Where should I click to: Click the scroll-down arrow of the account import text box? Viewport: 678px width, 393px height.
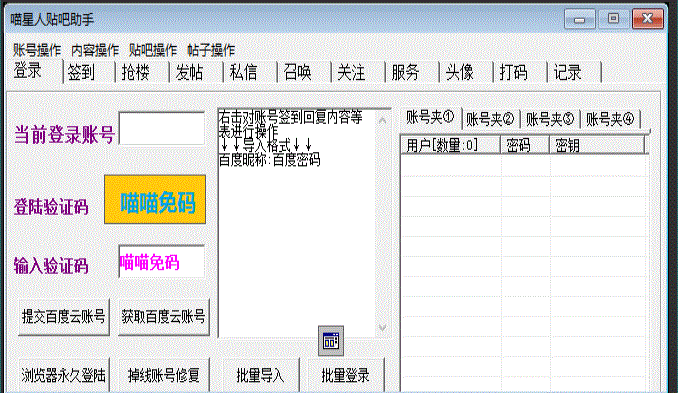click(383, 327)
